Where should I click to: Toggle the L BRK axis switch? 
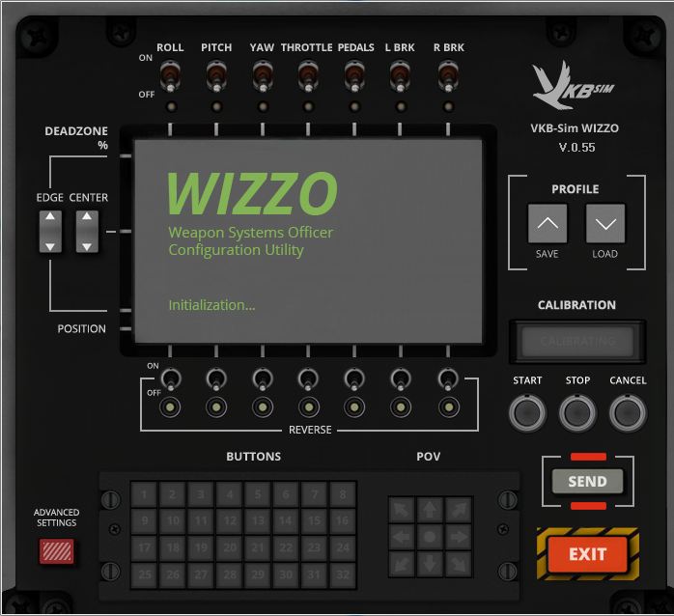(x=400, y=76)
